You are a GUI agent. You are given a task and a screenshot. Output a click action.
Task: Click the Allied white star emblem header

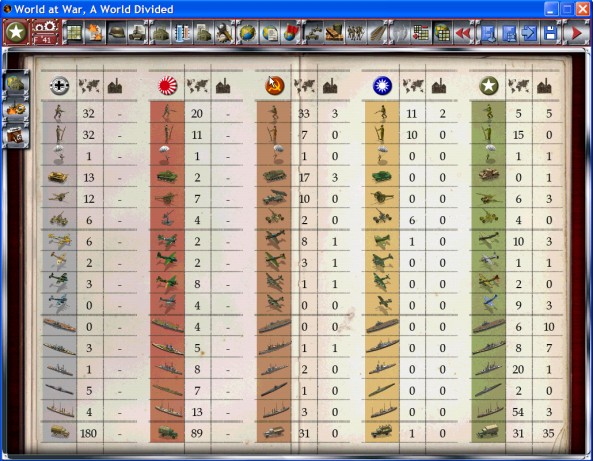click(x=489, y=85)
